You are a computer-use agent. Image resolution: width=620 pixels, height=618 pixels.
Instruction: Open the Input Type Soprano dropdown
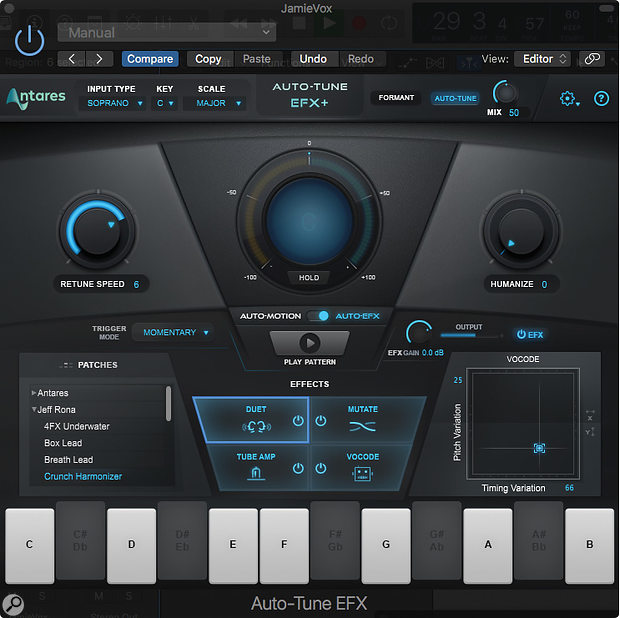(114, 103)
